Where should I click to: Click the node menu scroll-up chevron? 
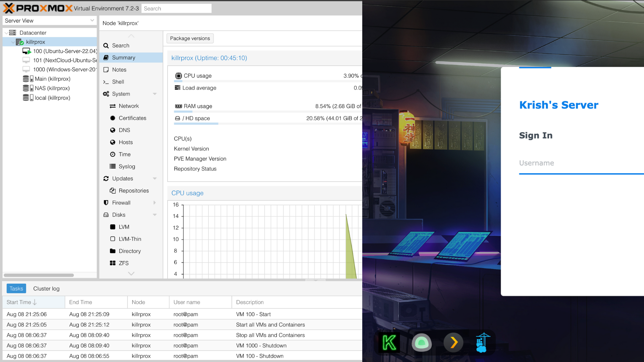131,36
